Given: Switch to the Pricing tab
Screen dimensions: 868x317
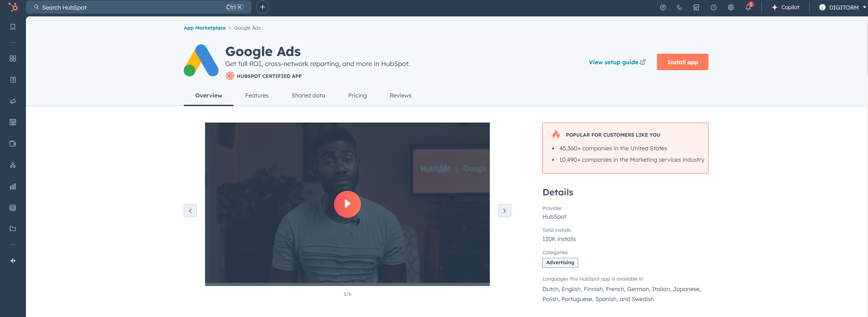Looking at the screenshot, I should coord(357,96).
